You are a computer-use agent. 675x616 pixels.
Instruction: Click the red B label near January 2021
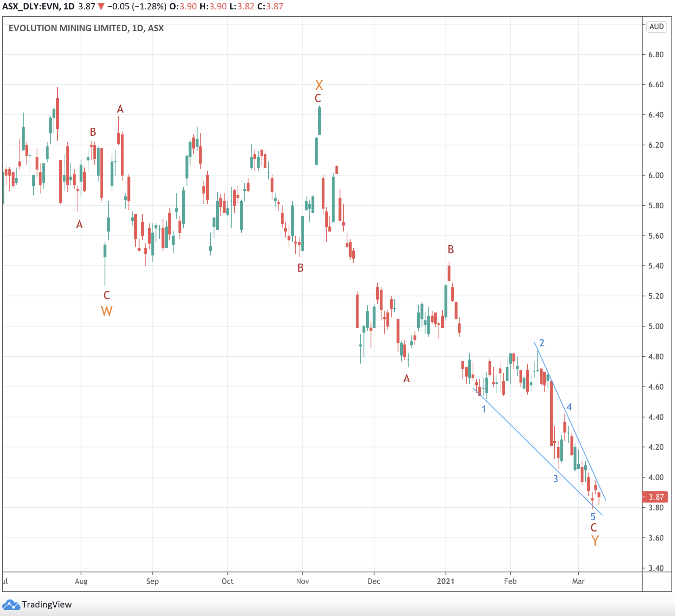pos(451,249)
